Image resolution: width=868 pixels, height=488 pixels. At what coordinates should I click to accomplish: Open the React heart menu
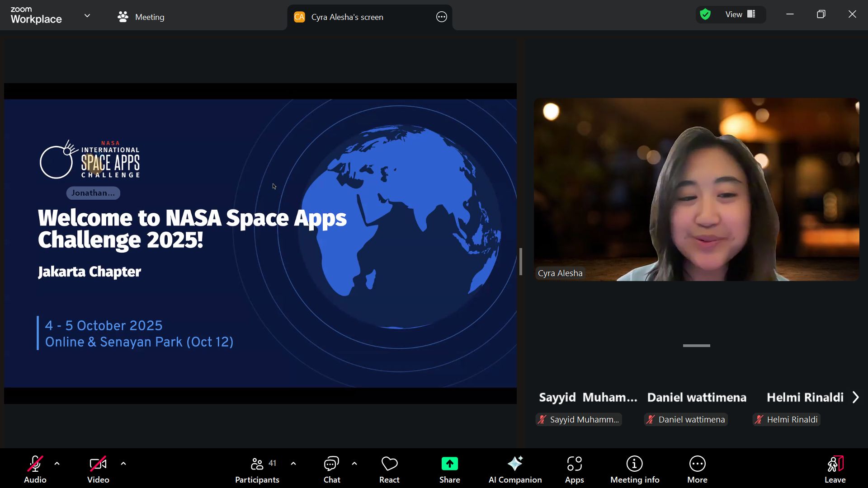tap(389, 469)
